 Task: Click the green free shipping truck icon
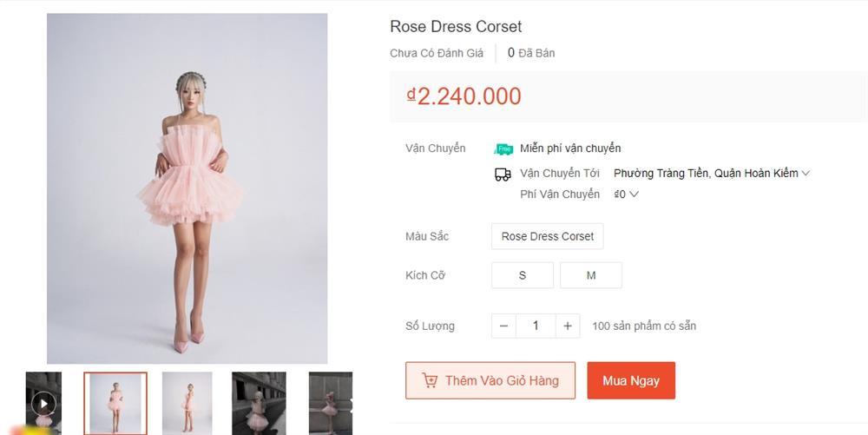[x=503, y=148]
